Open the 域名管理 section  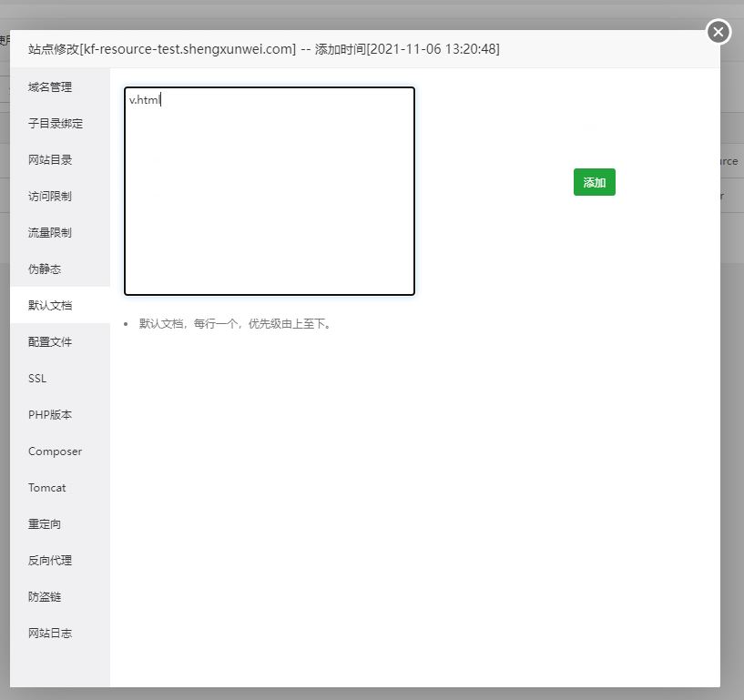tap(50, 86)
